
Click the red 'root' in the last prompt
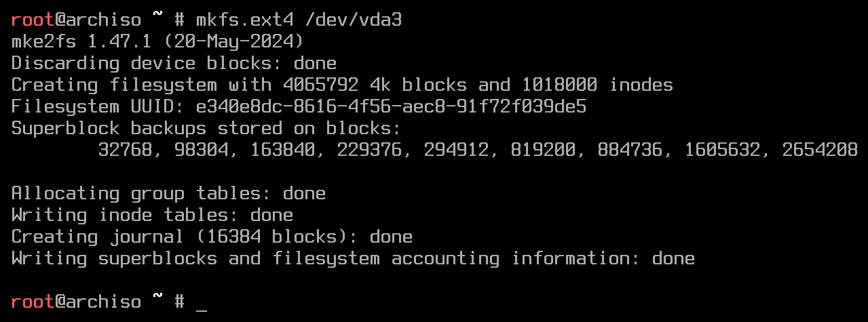(x=33, y=302)
